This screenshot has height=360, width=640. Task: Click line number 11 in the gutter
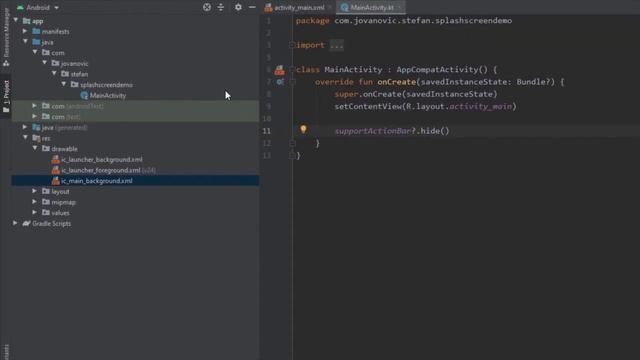(267, 131)
